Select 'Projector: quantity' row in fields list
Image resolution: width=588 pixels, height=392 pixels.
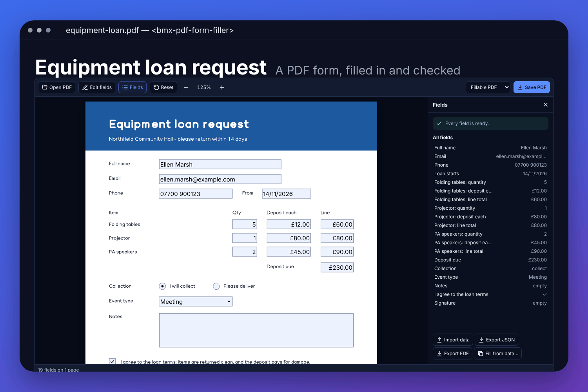pos(490,208)
